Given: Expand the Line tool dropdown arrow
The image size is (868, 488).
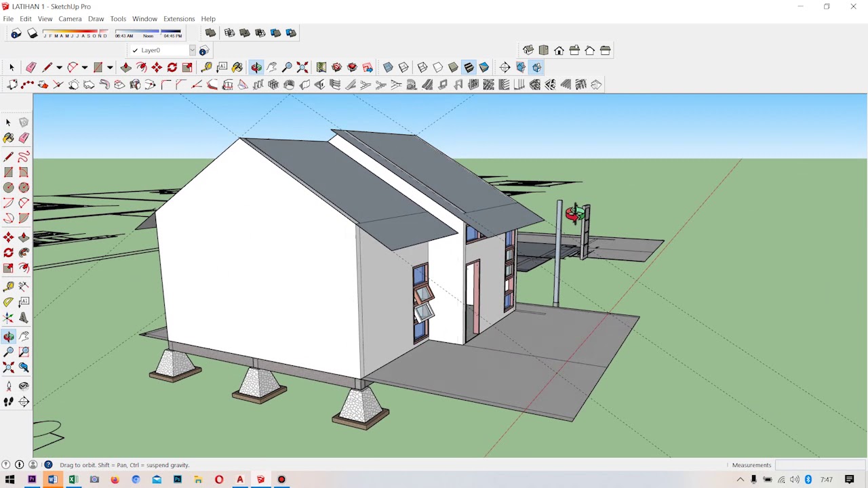Looking at the screenshot, I should [x=59, y=67].
